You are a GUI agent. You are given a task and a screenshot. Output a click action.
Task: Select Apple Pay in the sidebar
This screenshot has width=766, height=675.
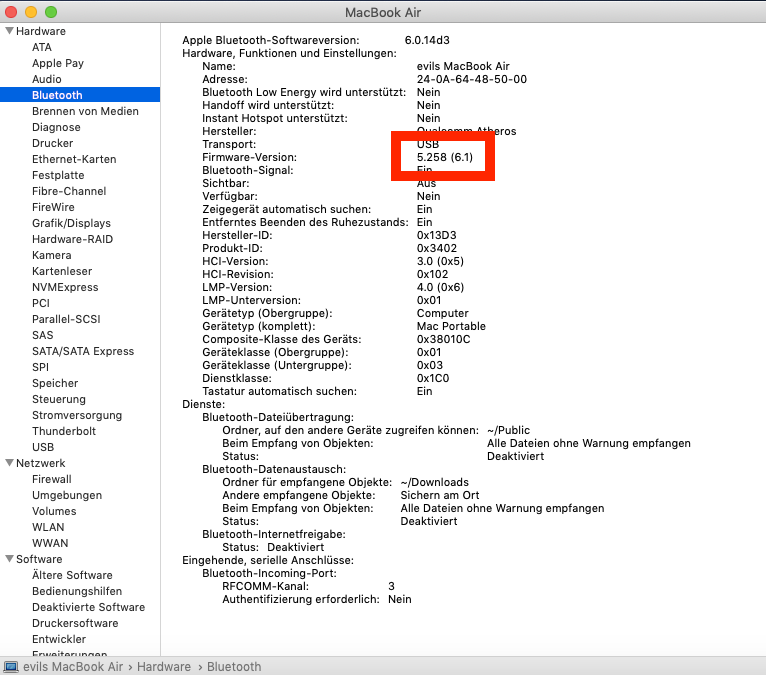click(58, 63)
